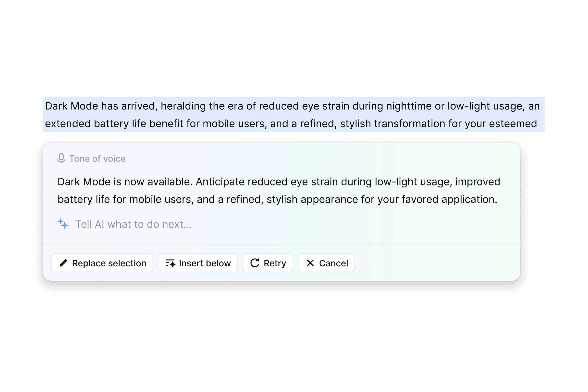The image size is (588, 392).
Task: Click the pencil icon on Replace selection
Action: pyautogui.click(x=63, y=263)
